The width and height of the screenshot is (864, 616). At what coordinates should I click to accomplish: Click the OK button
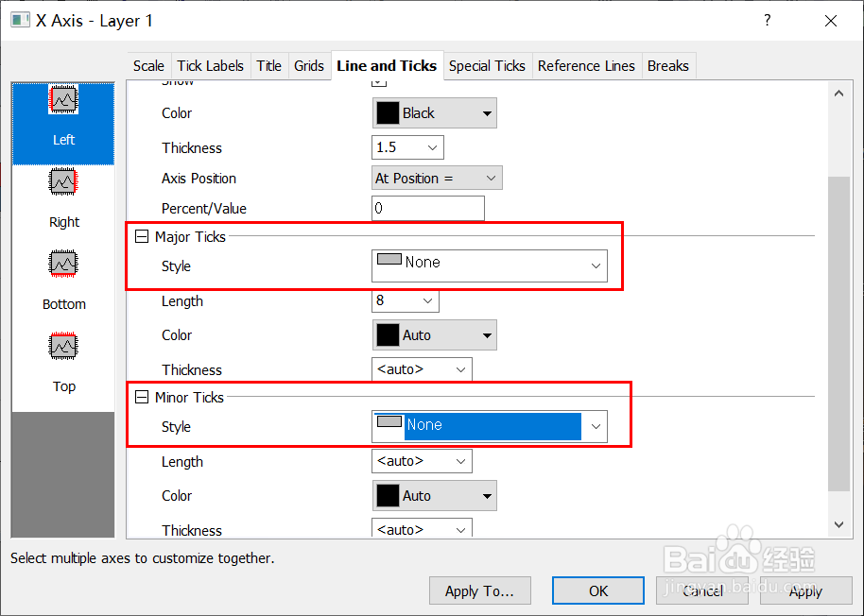(x=598, y=590)
